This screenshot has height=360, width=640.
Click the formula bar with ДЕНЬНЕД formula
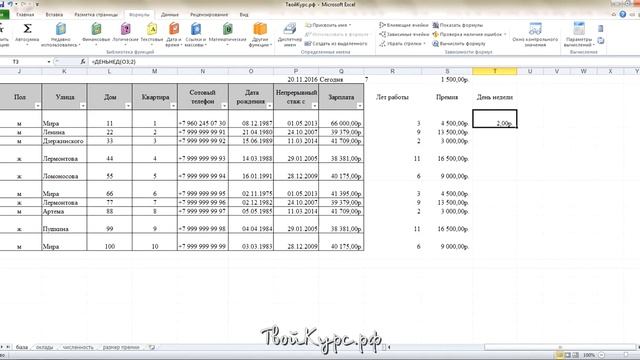[363, 62]
